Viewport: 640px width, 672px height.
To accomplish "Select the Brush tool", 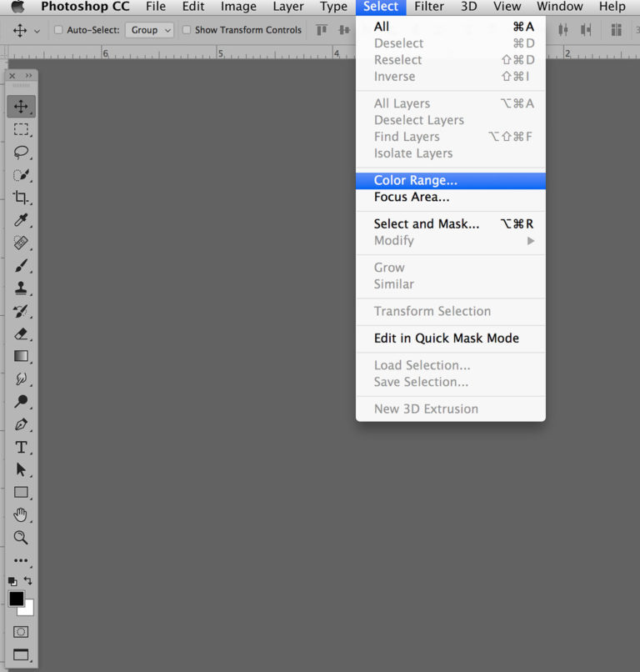I will pyautogui.click(x=21, y=265).
